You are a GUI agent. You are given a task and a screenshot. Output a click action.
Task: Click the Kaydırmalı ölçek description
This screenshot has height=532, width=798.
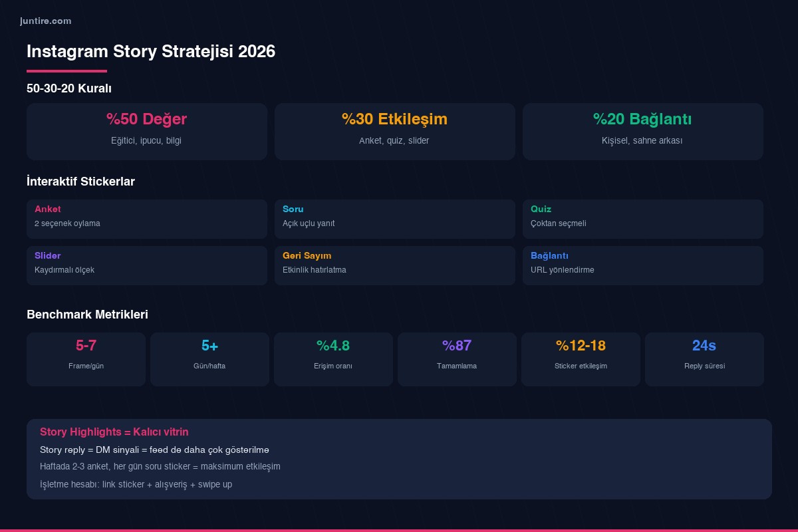[65, 270]
